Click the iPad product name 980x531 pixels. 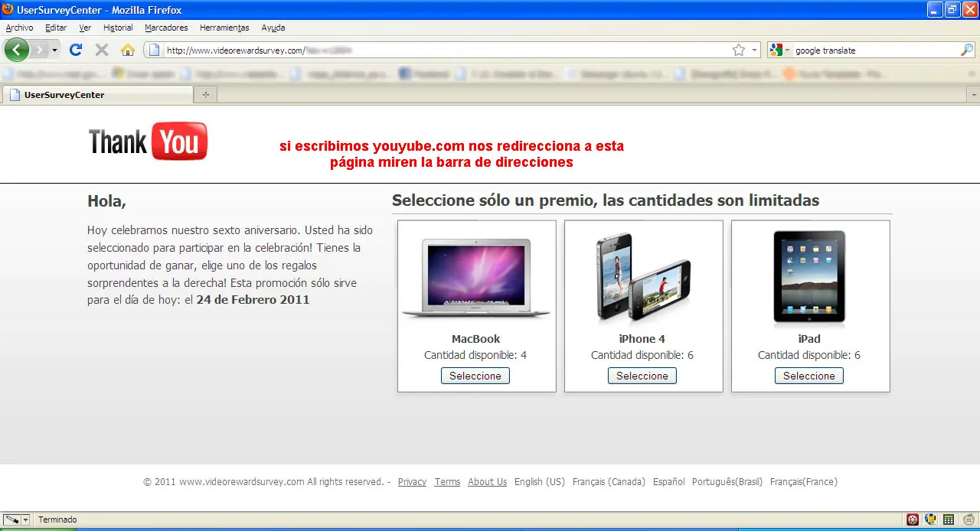809,339
